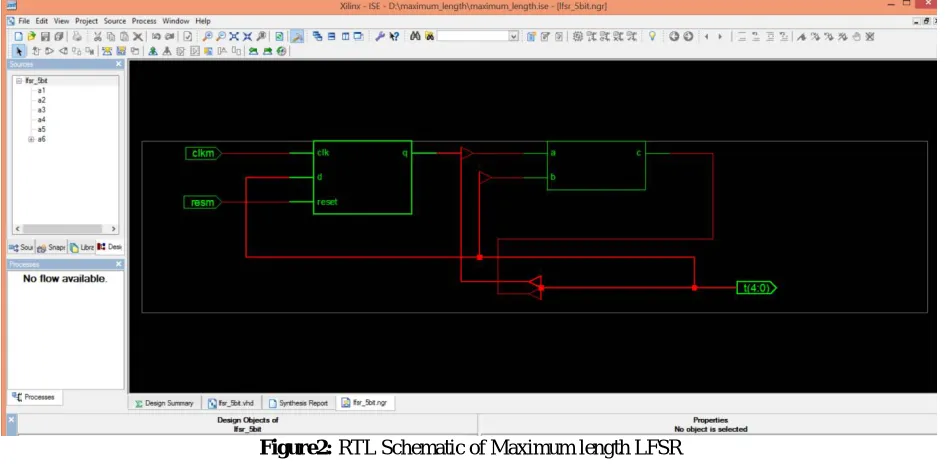Image resolution: width=946 pixels, height=464 pixels.
Task: Expand the a6 tree node
Action: 31,139
